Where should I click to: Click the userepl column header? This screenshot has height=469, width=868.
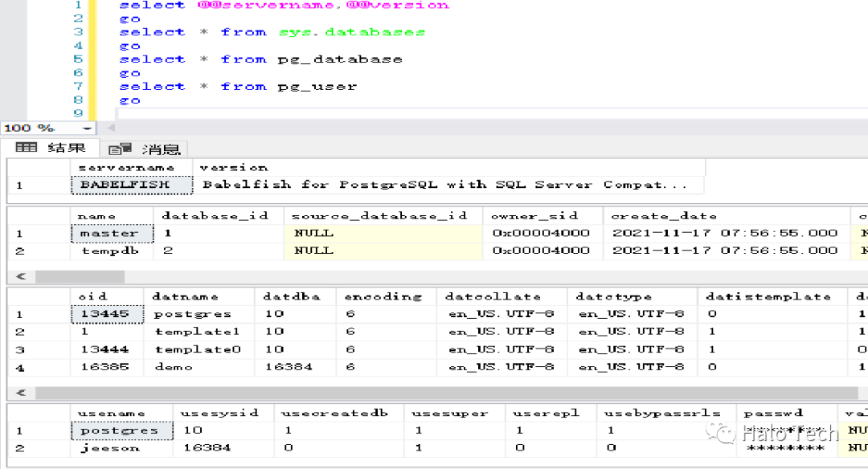(551, 413)
